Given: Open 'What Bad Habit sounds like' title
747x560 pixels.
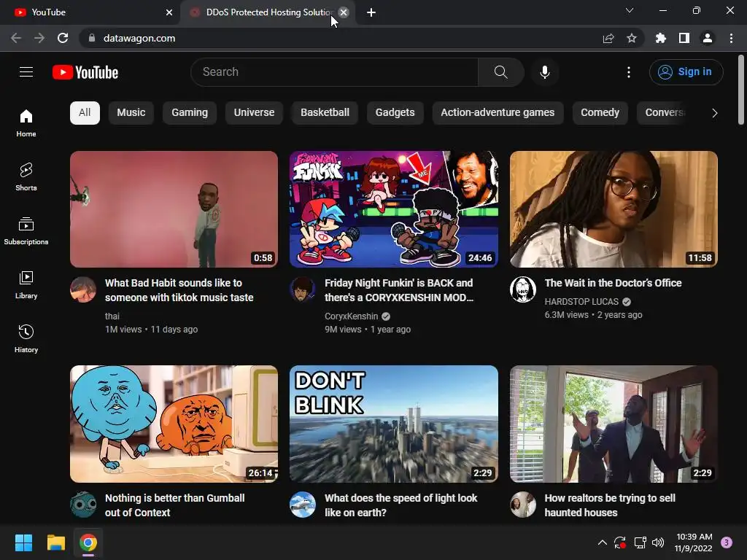Looking at the screenshot, I should coord(179,290).
